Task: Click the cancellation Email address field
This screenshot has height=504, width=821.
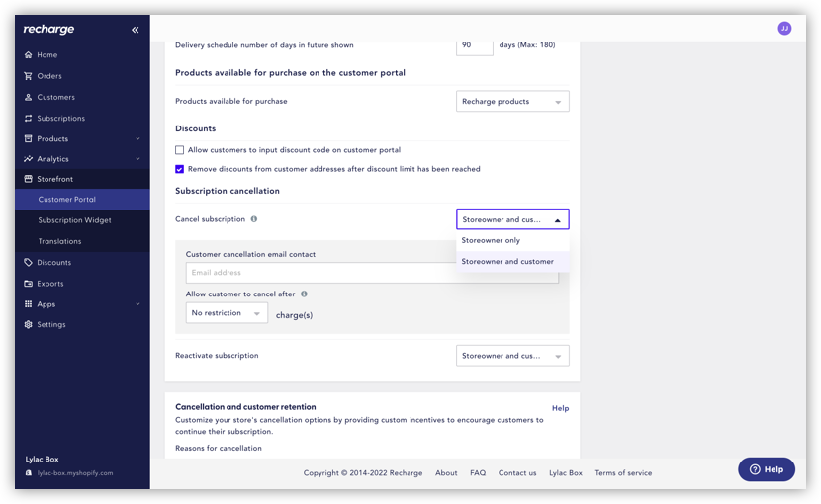Action: (372, 273)
